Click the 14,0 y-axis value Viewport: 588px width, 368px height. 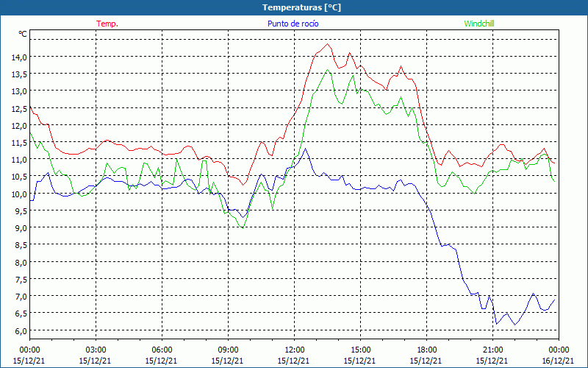19,57
